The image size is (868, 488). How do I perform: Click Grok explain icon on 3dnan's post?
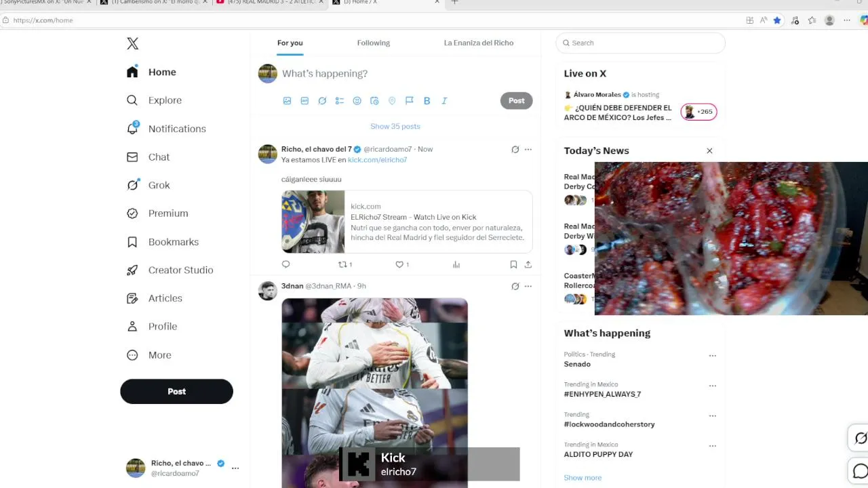coord(515,286)
